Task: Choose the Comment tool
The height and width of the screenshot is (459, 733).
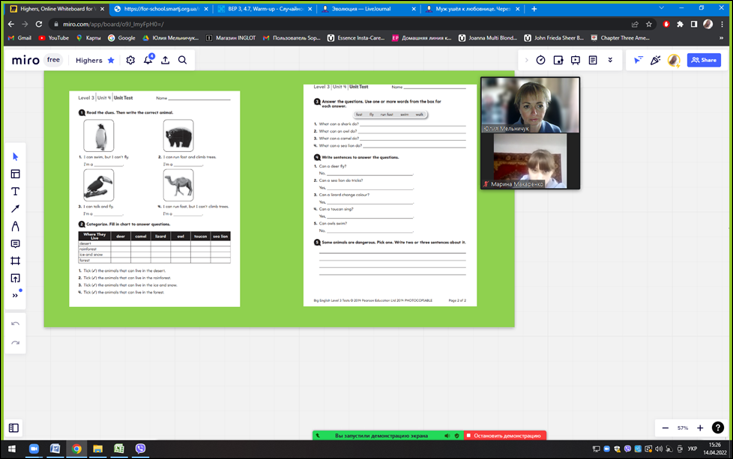Action: pos(15,244)
